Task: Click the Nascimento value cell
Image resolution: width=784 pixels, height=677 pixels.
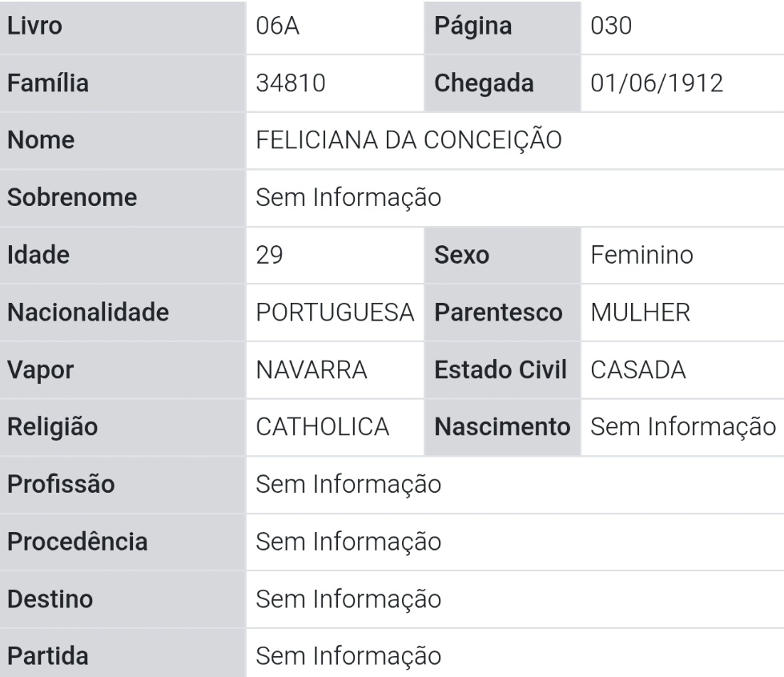Action: click(683, 427)
